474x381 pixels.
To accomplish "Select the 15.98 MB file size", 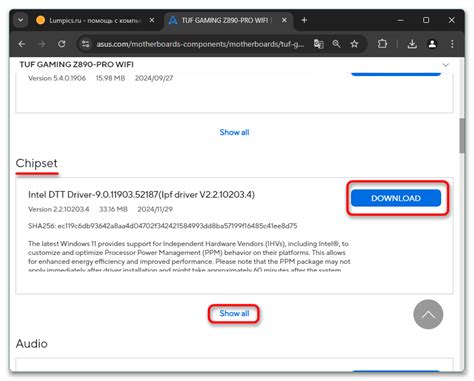I will (110, 78).
